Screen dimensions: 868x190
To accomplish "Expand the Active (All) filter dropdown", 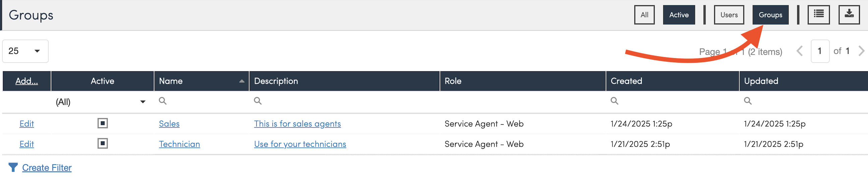I will click(x=142, y=102).
